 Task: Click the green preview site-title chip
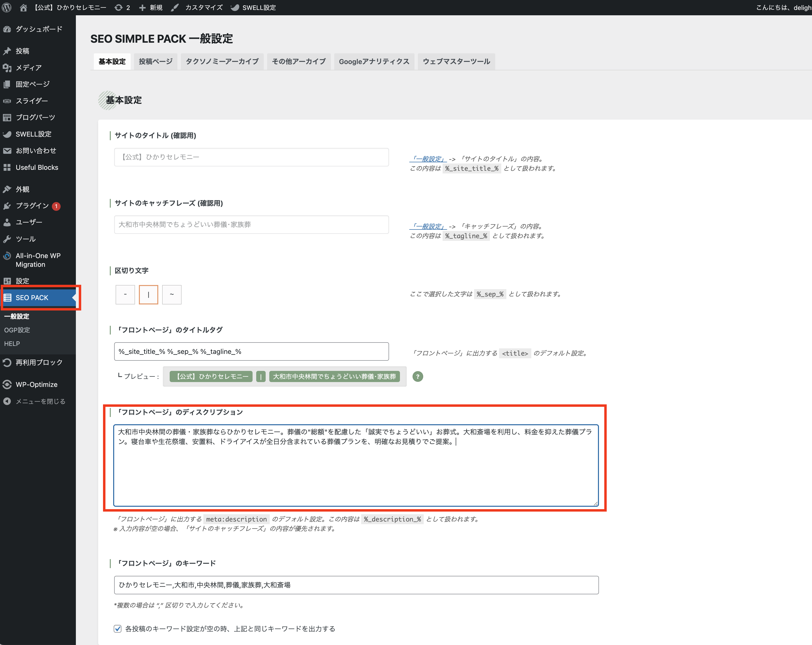[x=211, y=376]
